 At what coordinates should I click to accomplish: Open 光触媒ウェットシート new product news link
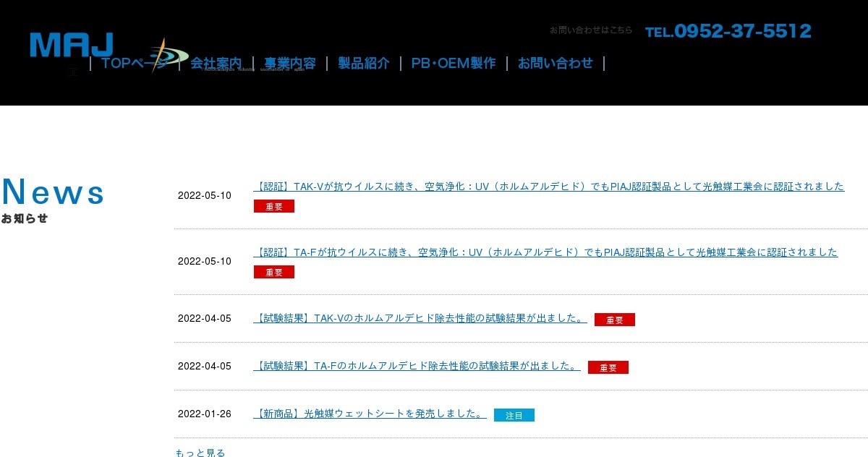370,414
